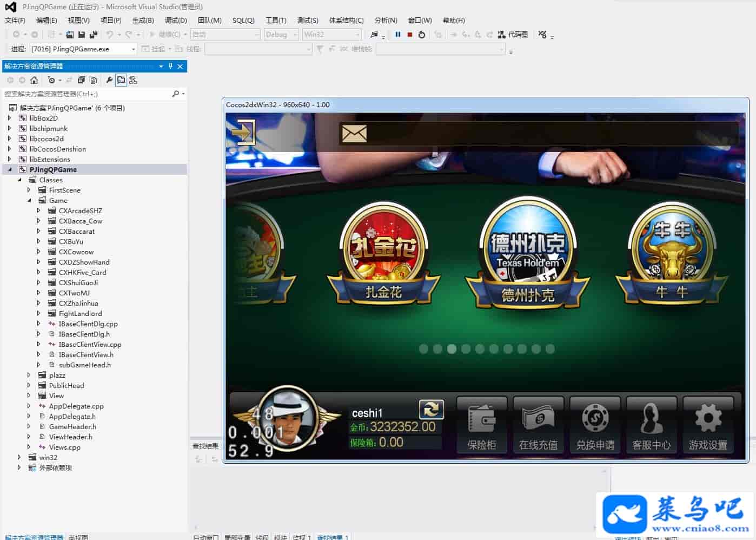Click the Solution Explorer search field
The width and height of the screenshot is (756, 540).
(x=87, y=94)
